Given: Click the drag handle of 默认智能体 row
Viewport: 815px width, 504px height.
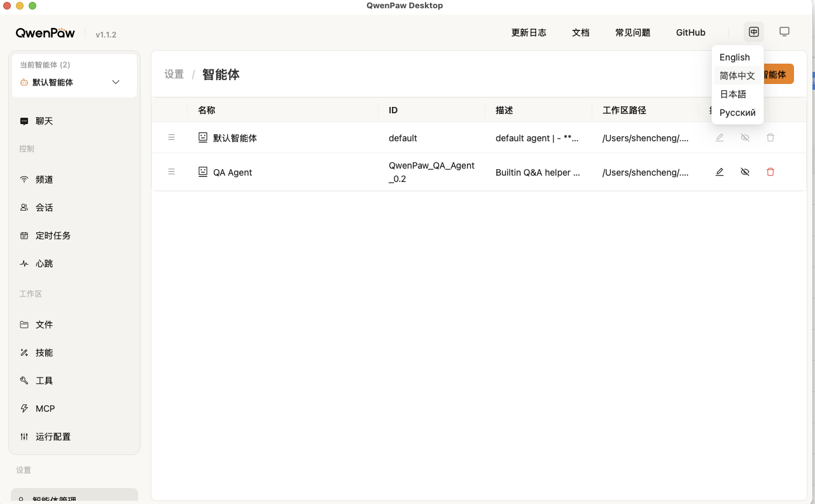Looking at the screenshot, I should tap(171, 137).
